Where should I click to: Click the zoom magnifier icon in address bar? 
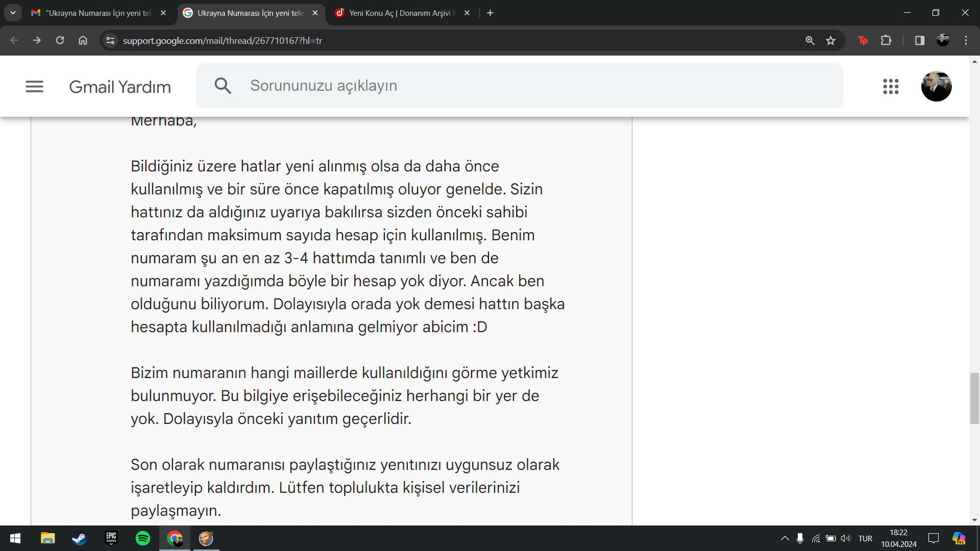(x=810, y=40)
